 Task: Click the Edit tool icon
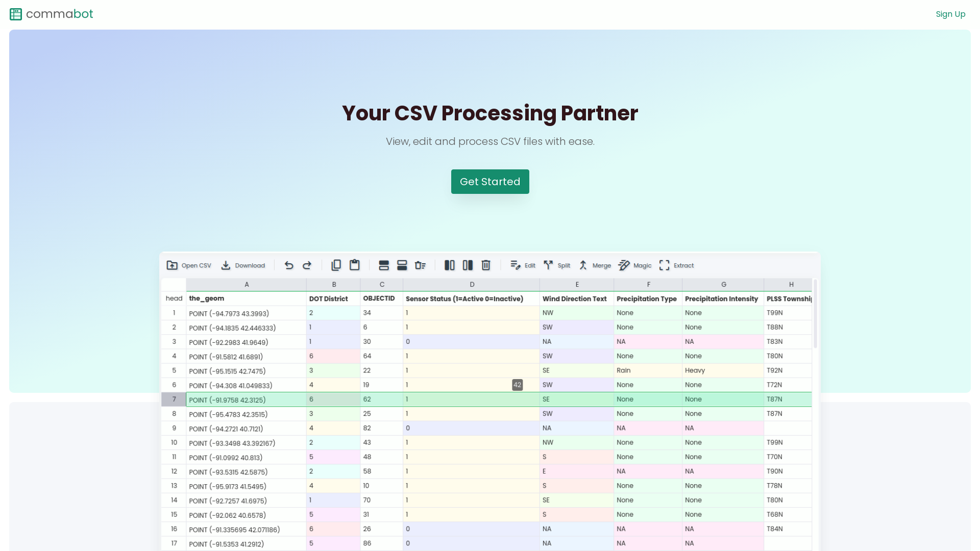pyautogui.click(x=516, y=265)
